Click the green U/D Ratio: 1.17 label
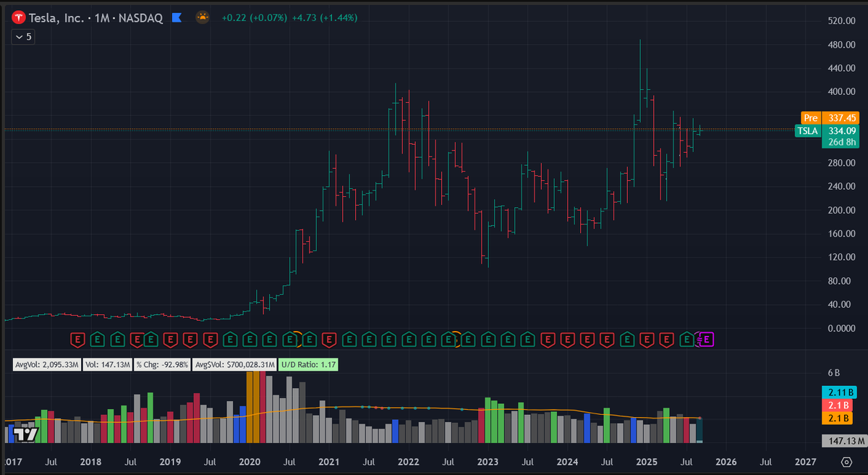The image size is (868, 475). [x=309, y=365]
